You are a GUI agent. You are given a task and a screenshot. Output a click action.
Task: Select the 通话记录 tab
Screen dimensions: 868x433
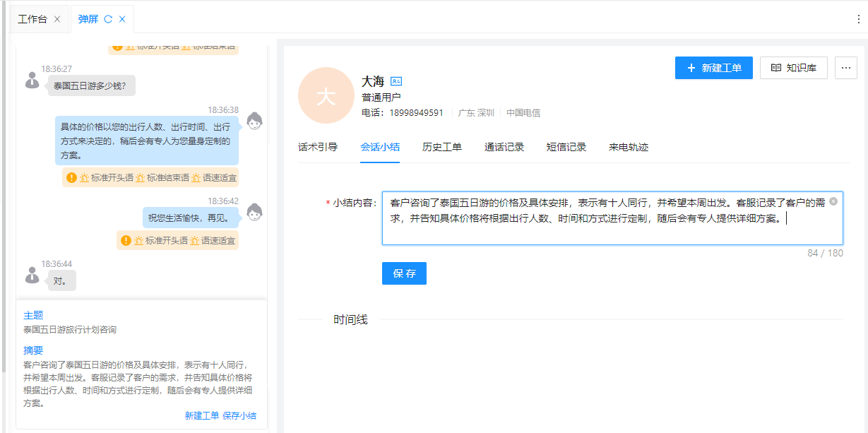pyautogui.click(x=504, y=148)
